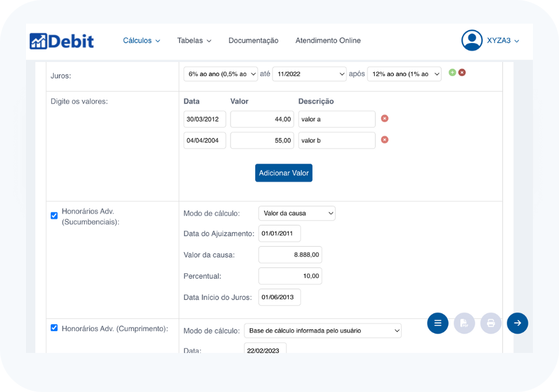Click the Percentual input field
Screen dimensions: 559x392
tap(290, 276)
